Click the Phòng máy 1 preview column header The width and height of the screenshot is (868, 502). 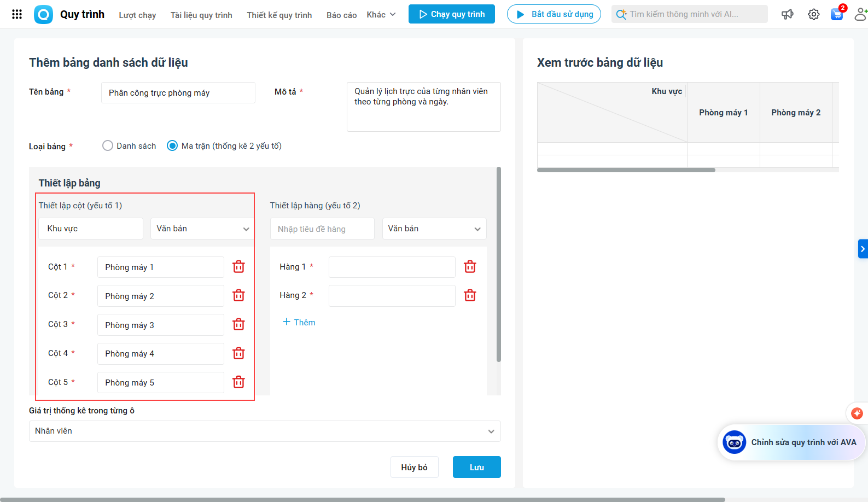point(724,113)
